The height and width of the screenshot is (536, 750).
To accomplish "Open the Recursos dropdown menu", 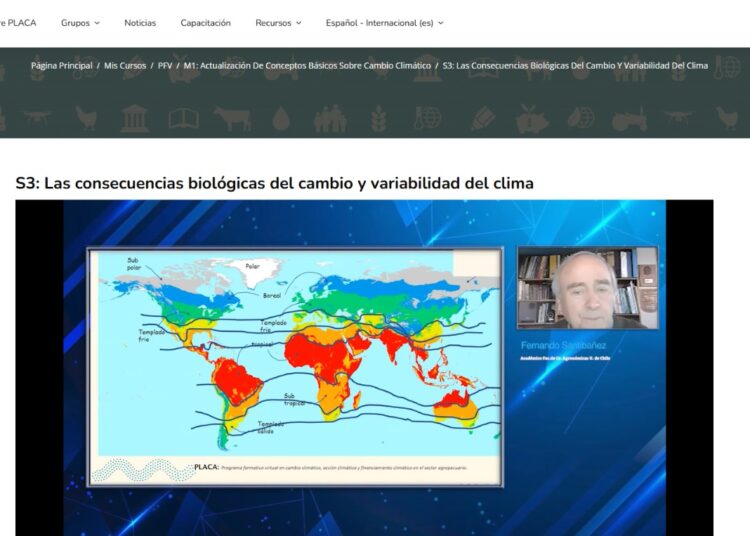I will pos(278,23).
